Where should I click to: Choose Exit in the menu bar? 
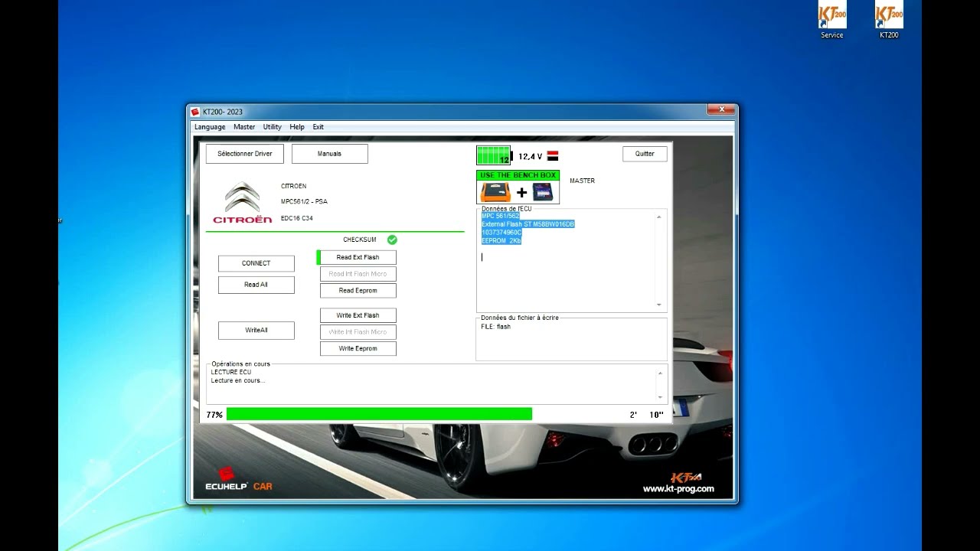tap(318, 127)
